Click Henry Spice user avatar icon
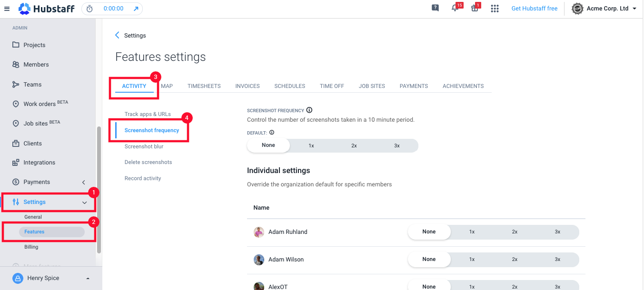Viewport: 644px width, 290px height. [18, 278]
